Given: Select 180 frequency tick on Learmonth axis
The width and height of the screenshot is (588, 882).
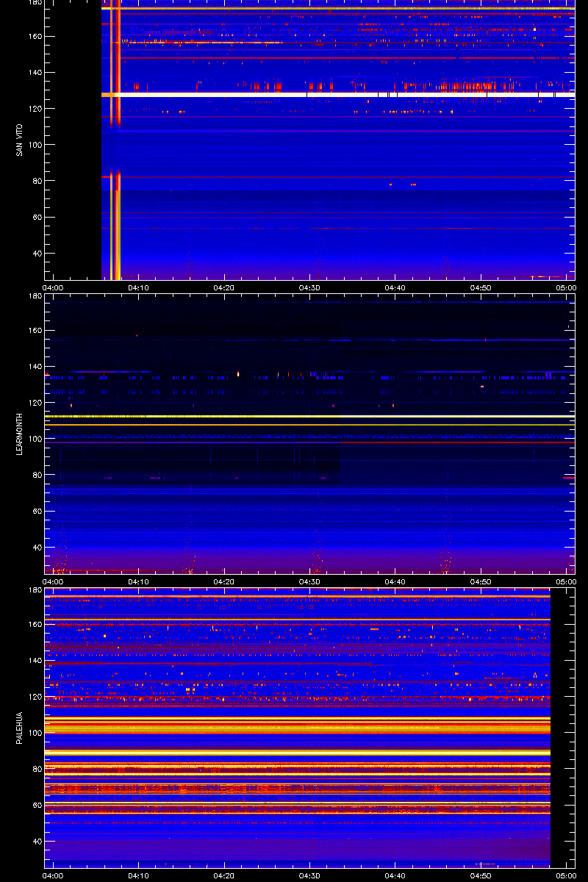Looking at the screenshot, I should [x=35, y=296].
